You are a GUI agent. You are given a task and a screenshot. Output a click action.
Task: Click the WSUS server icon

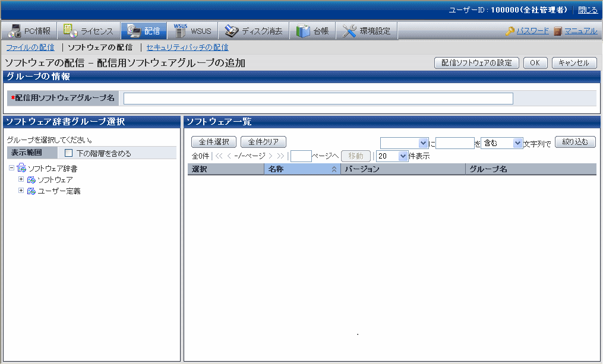click(181, 31)
